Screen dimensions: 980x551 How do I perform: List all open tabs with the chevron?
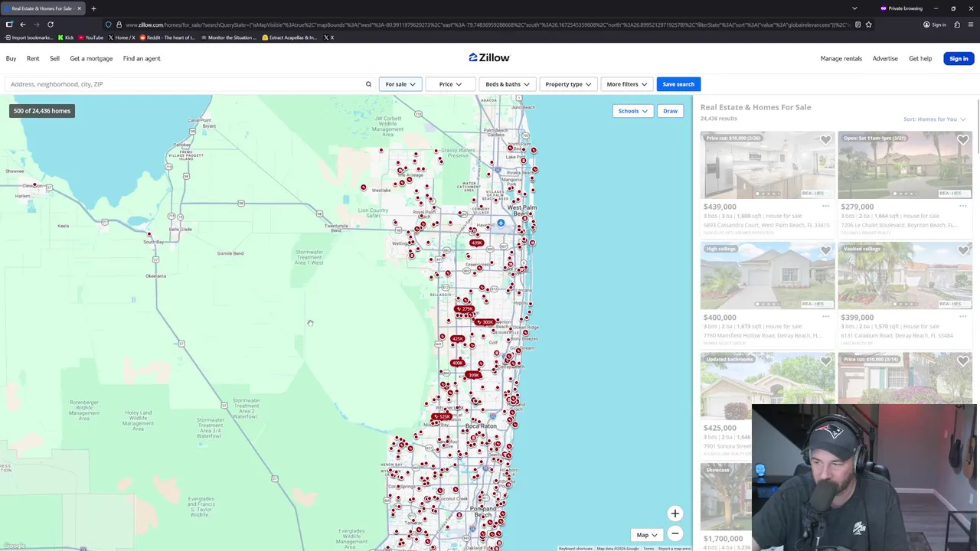(x=854, y=8)
